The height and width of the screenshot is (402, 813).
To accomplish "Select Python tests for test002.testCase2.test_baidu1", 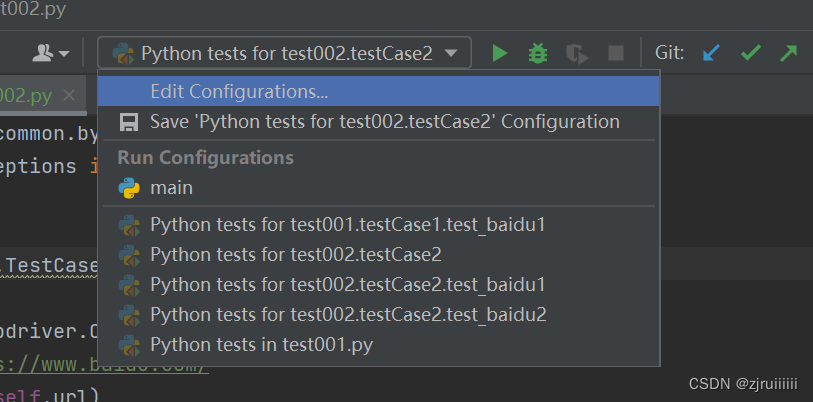I will 348,285.
